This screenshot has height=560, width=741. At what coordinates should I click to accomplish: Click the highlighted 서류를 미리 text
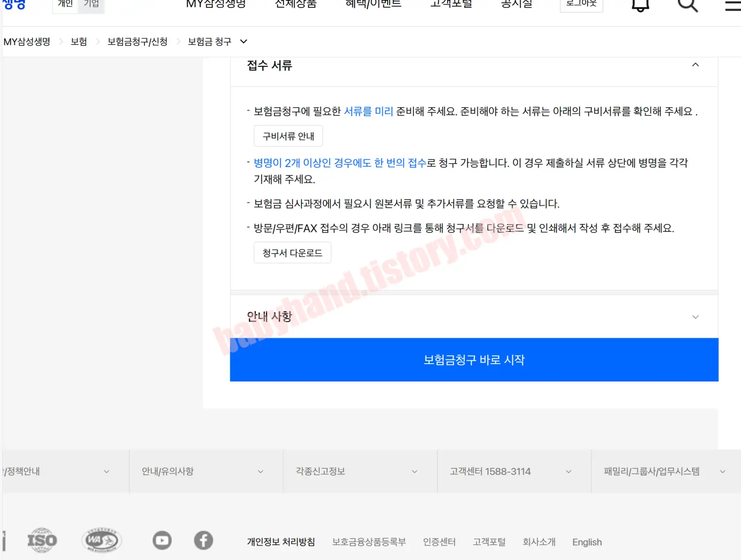368,112
